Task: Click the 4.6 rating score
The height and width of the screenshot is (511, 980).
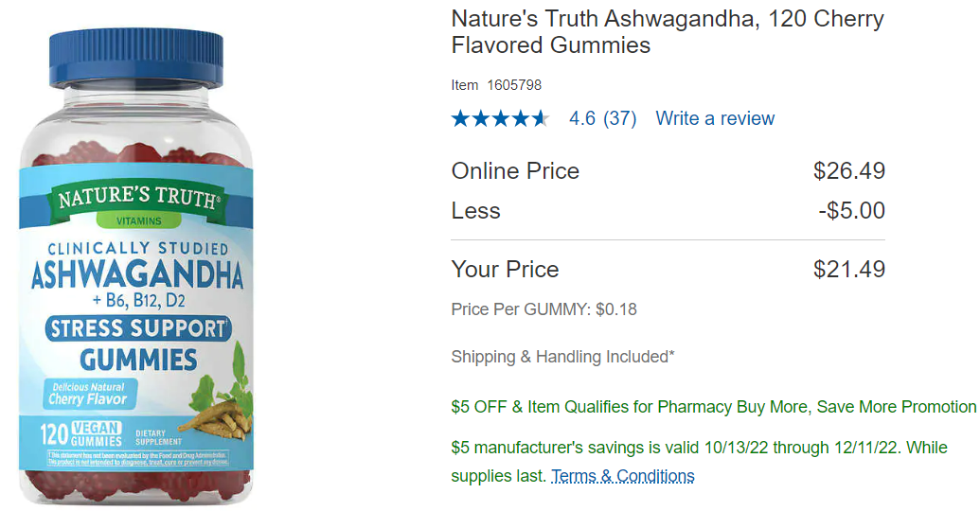Action: (582, 118)
